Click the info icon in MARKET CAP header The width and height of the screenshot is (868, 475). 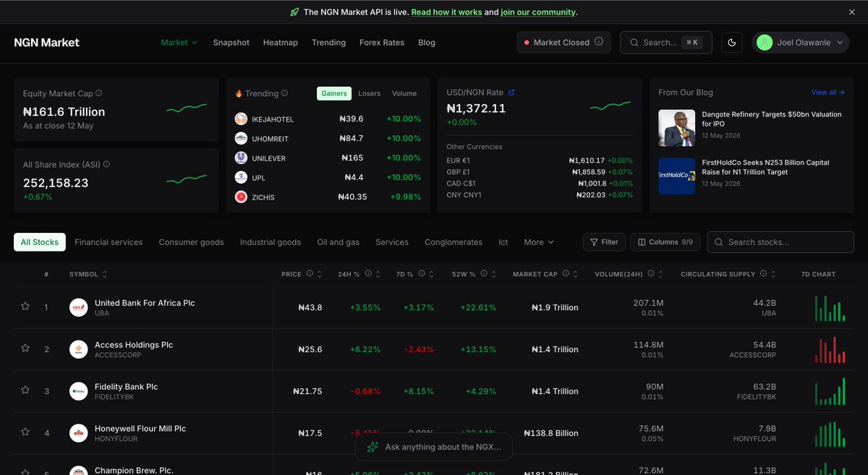click(x=566, y=274)
